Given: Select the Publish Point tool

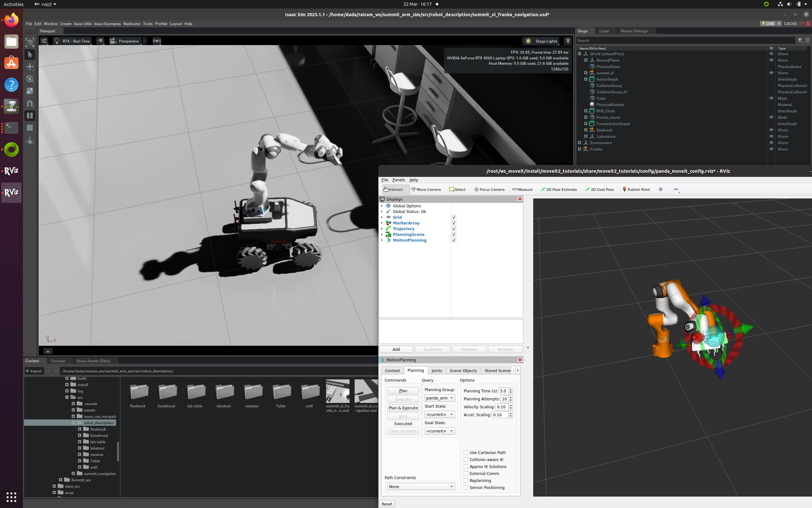Looking at the screenshot, I should click(x=636, y=190).
